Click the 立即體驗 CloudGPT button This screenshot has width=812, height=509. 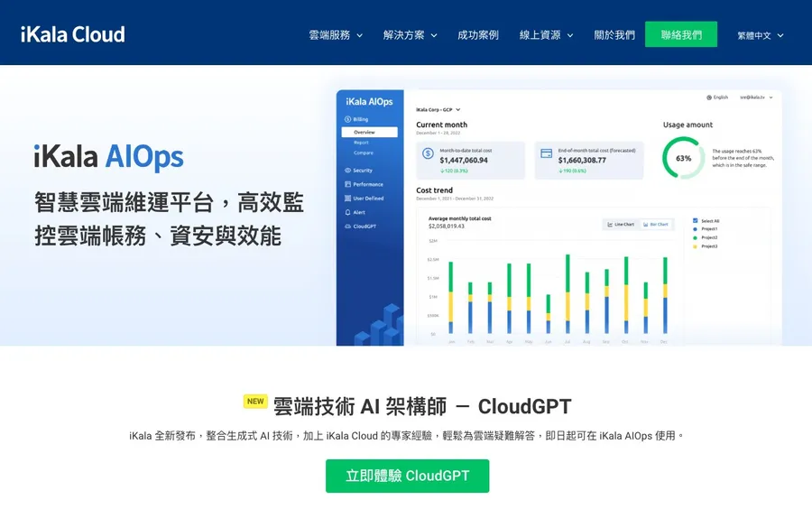point(408,476)
